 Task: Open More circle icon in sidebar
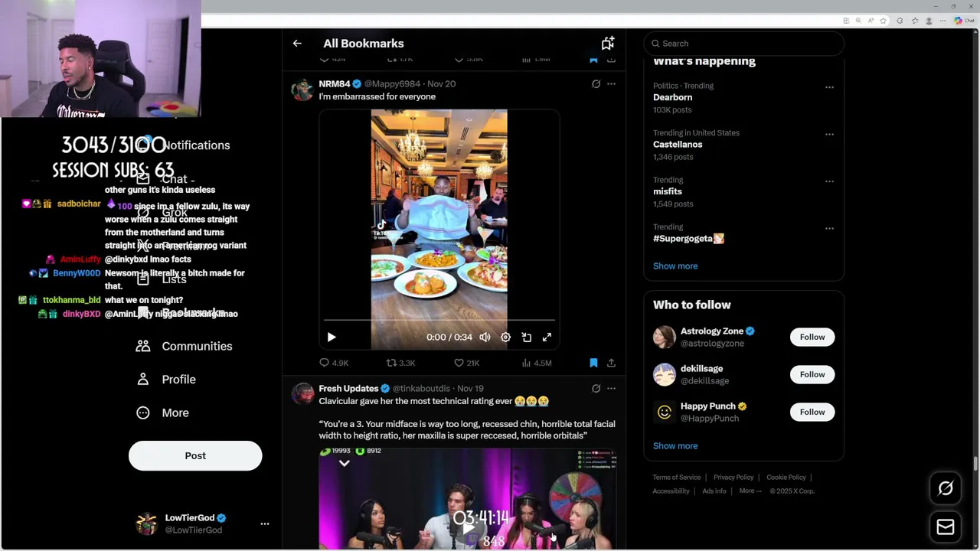tap(143, 413)
